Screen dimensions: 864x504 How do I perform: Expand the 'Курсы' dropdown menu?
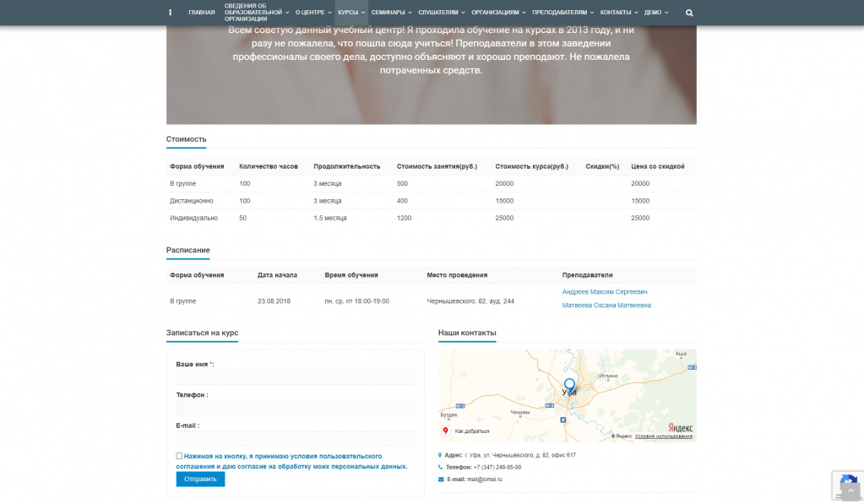click(350, 13)
